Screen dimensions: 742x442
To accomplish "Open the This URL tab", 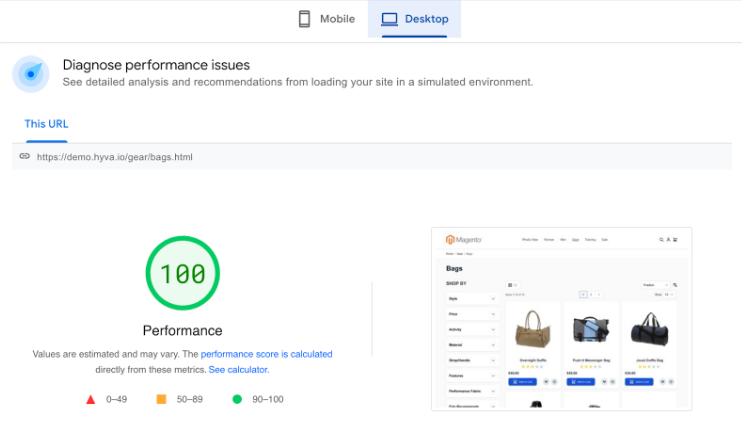I will coord(46,124).
